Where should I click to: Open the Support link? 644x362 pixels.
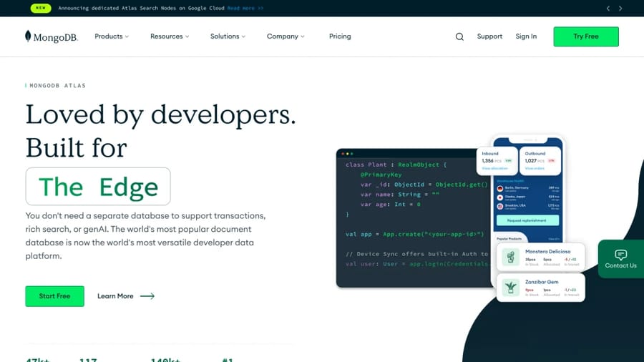coord(489,36)
